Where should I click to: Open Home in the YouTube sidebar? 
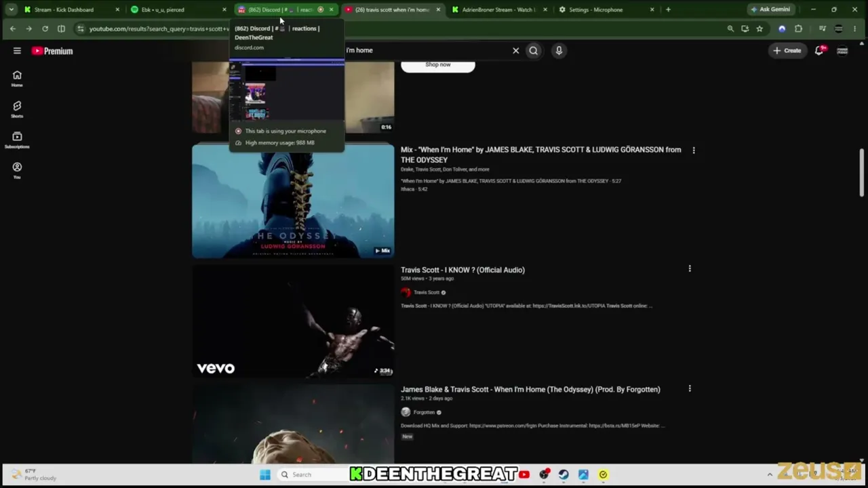[17, 79]
